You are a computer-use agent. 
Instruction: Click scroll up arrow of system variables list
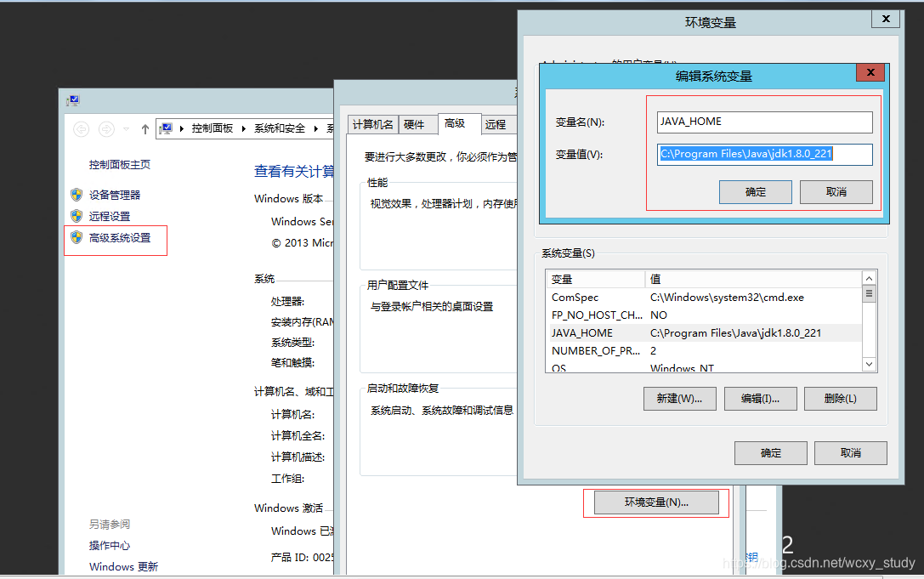pos(870,278)
